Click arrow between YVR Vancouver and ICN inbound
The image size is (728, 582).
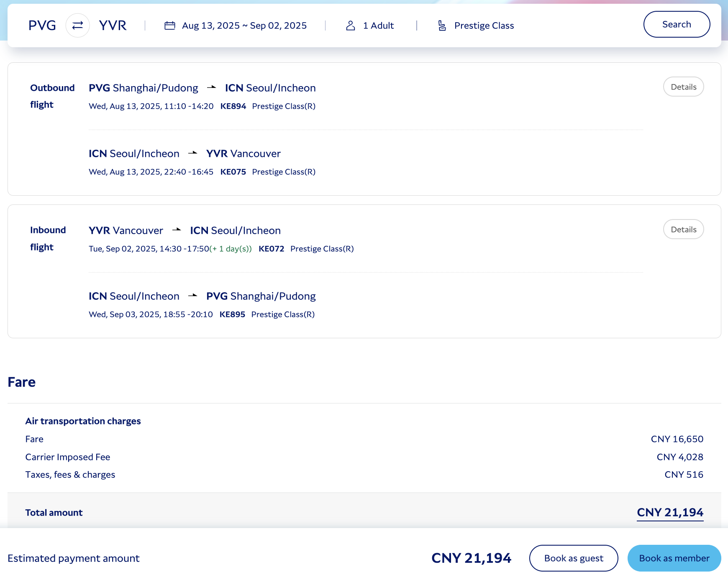(x=177, y=230)
